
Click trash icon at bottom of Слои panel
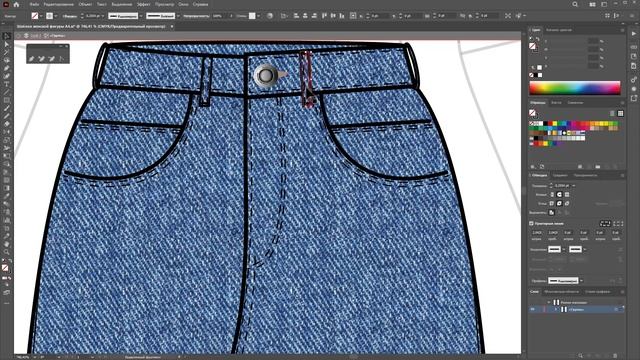click(x=616, y=356)
